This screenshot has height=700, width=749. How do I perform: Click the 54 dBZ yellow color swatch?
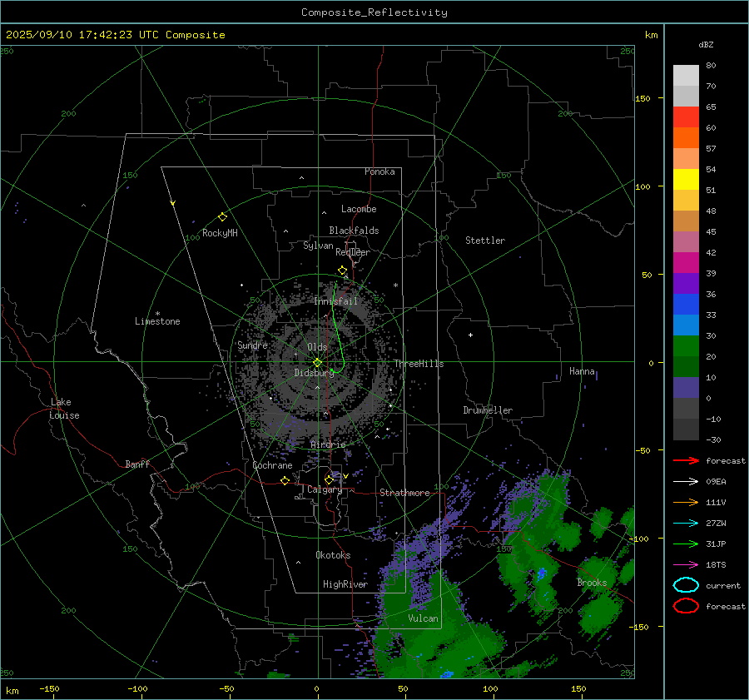pos(686,179)
